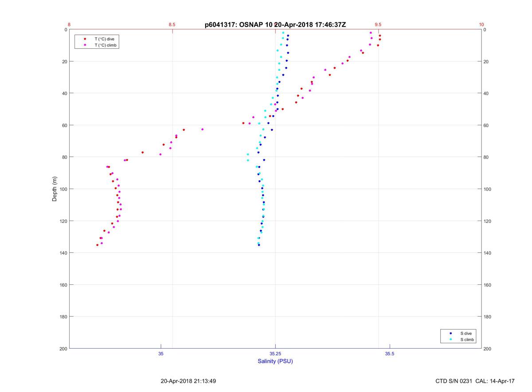Viewport: 532px width, 392px height.
Task: Click the timestamp '20-Apr-2018 21:13:49'
Action: coord(188,381)
